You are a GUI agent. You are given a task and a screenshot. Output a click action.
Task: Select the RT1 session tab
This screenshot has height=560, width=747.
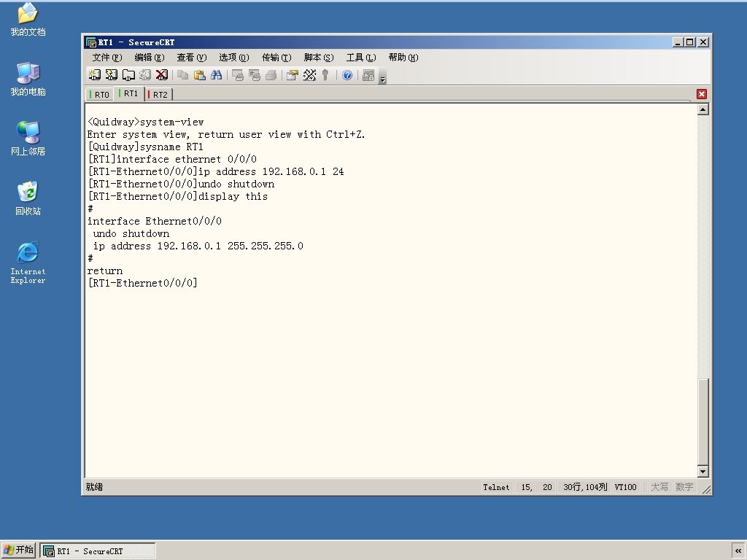coord(129,93)
